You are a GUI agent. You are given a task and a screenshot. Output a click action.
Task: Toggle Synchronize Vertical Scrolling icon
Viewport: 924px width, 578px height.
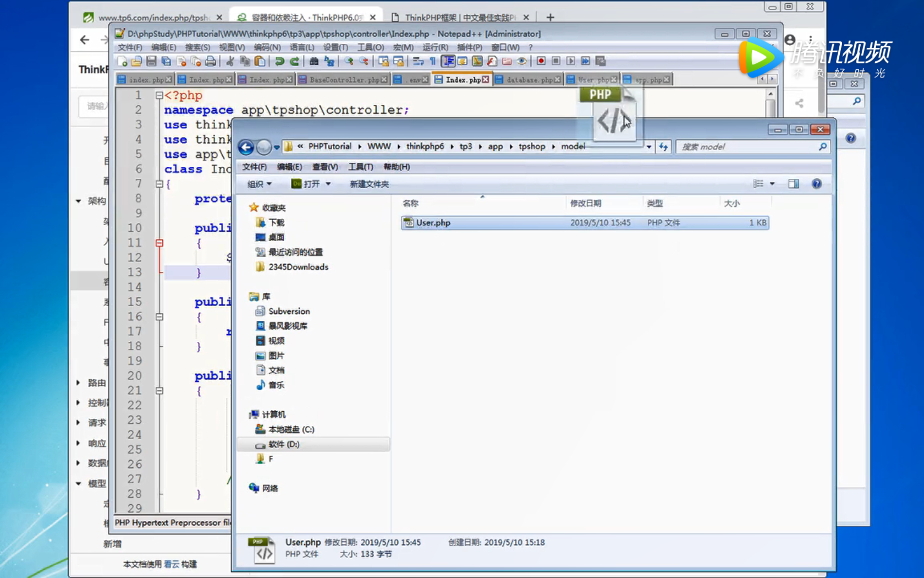(x=383, y=61)
